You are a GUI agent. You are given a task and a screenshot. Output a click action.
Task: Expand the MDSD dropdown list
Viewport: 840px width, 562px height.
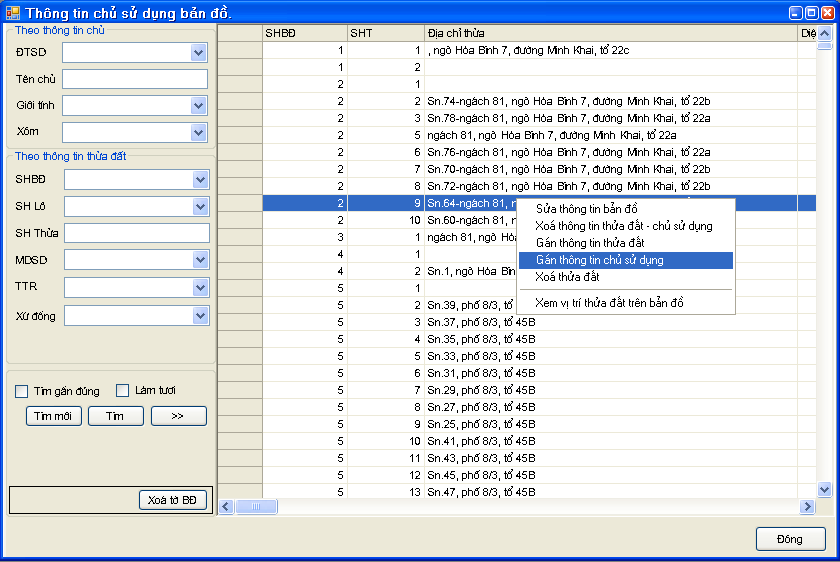[x=200, y=260]
